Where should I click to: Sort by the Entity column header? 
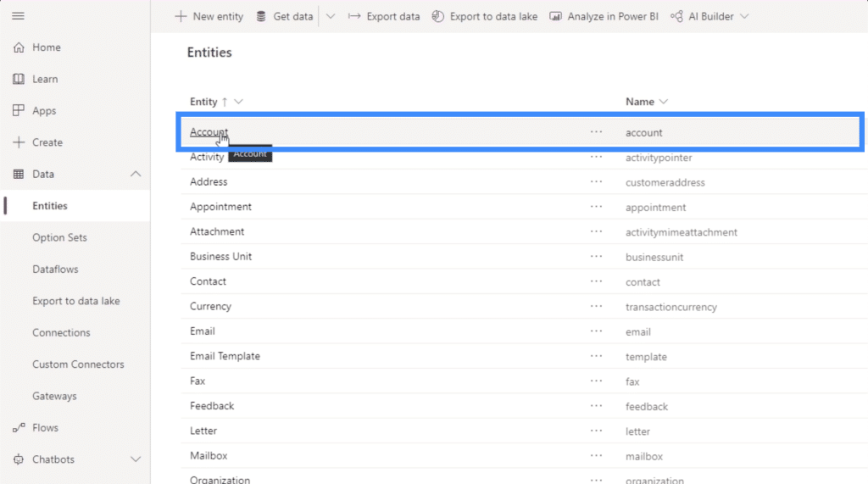[x=203, y=102]
